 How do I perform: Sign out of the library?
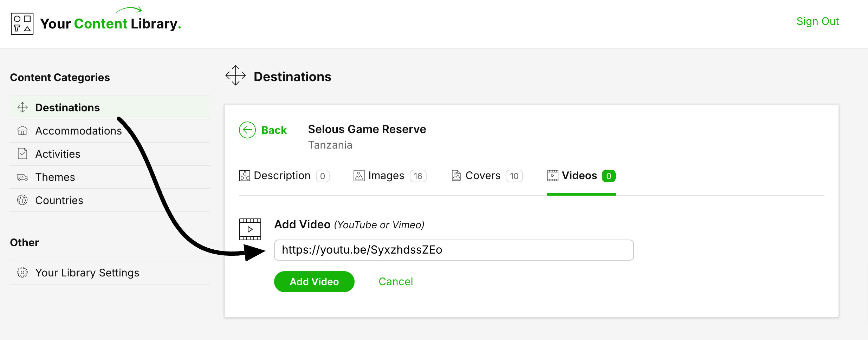[817, 21]
